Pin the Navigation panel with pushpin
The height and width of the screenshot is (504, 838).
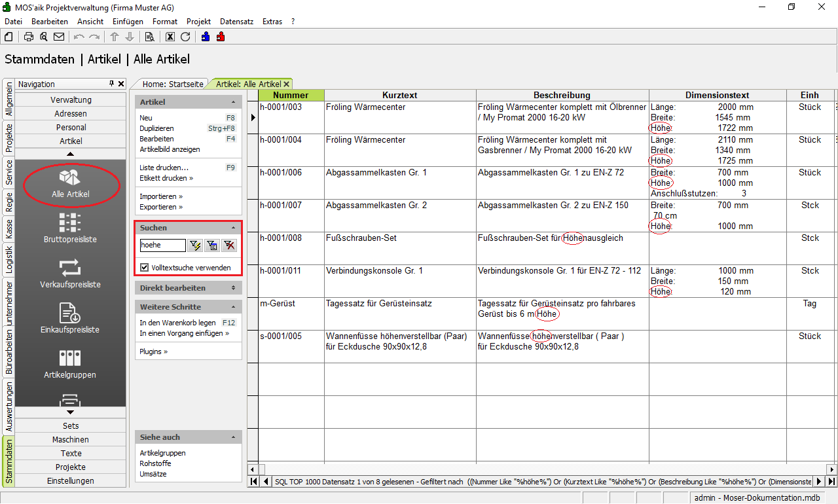pos(111,84)
